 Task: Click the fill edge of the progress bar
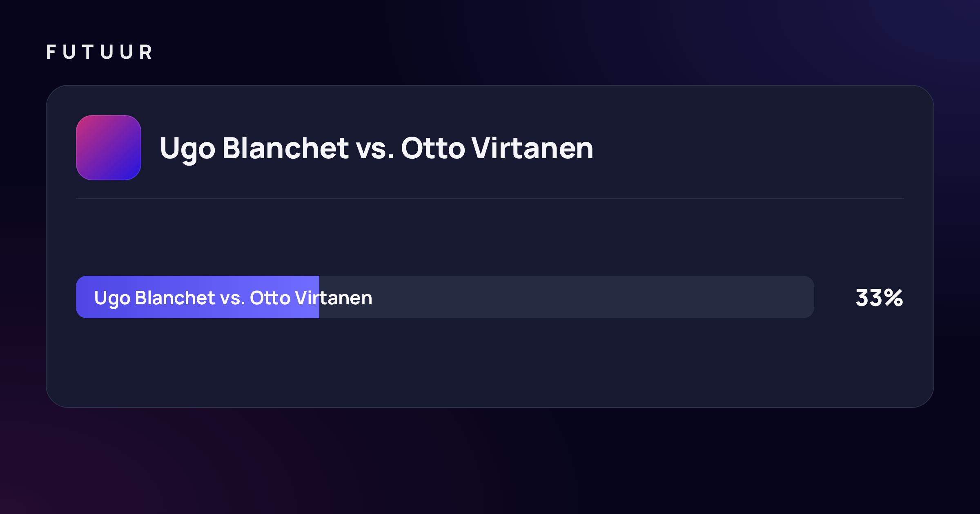pyautogui.click(x=319, y=297)
